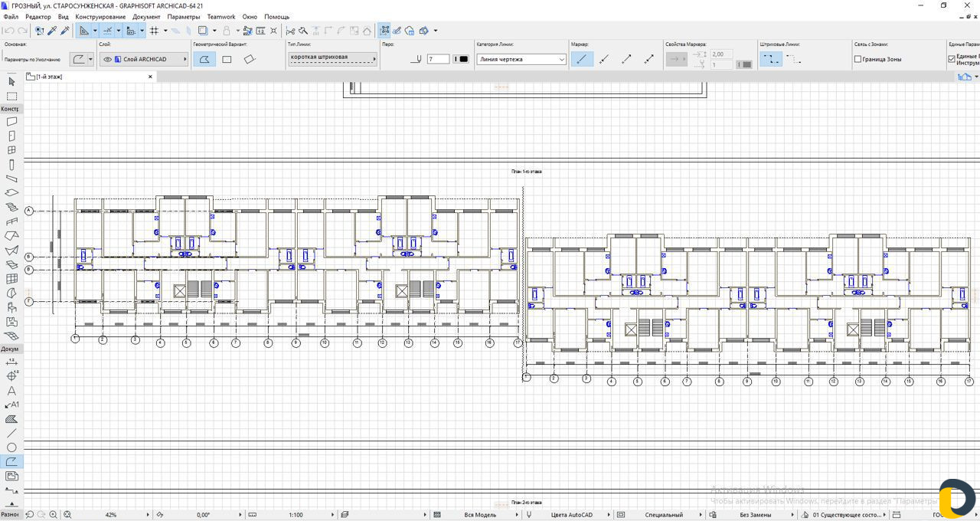
Task: Click the 0,00° orientation value
Action: coord(204,515)
